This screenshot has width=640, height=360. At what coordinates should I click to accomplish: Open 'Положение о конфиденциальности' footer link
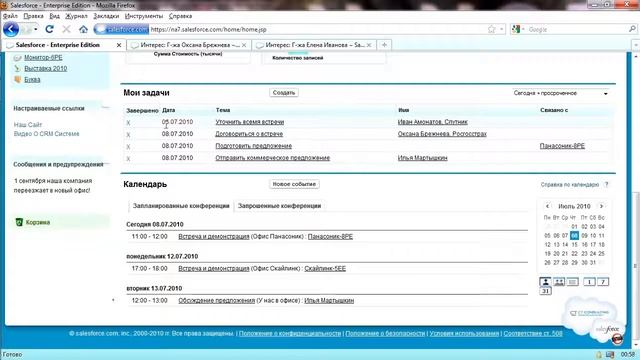[x=290, y=333]
